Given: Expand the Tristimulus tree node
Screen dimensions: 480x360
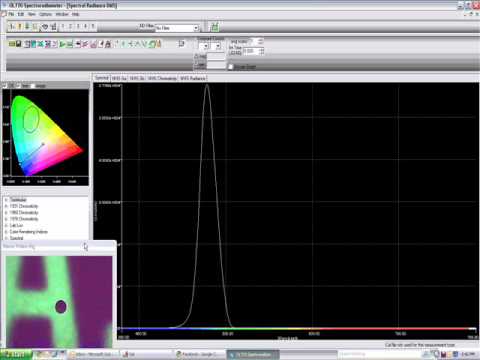Looking at the screenshot, I should click(6, 200).
